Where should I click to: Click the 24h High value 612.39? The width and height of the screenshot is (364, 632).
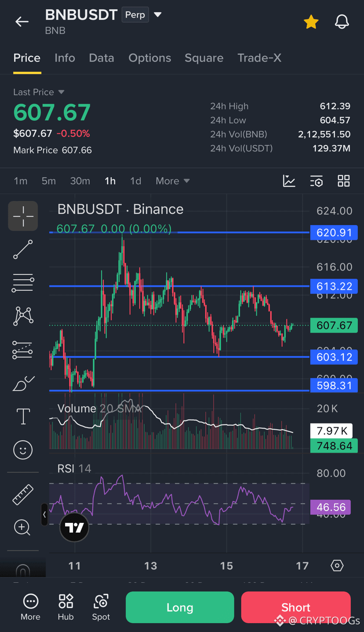(335, 106)
